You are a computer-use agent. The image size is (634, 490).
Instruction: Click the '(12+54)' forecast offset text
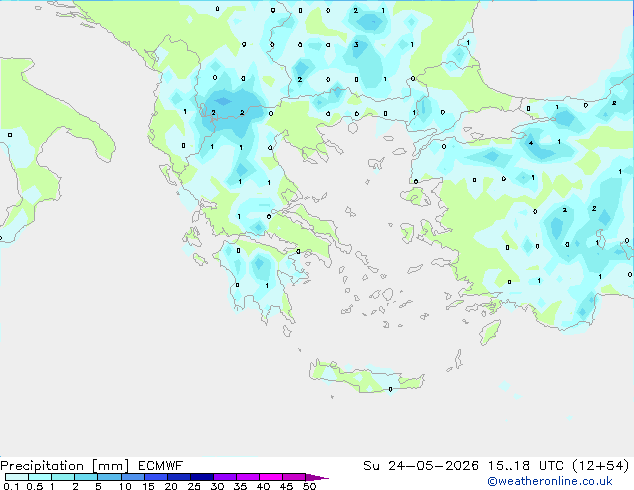(x=600, y=466)
